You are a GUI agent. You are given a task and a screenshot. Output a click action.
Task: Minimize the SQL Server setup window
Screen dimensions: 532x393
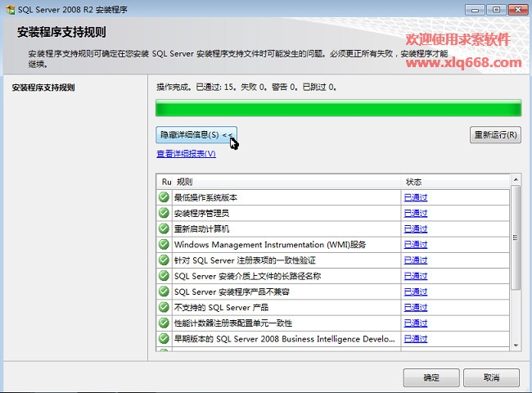click(x=475, y=10)
